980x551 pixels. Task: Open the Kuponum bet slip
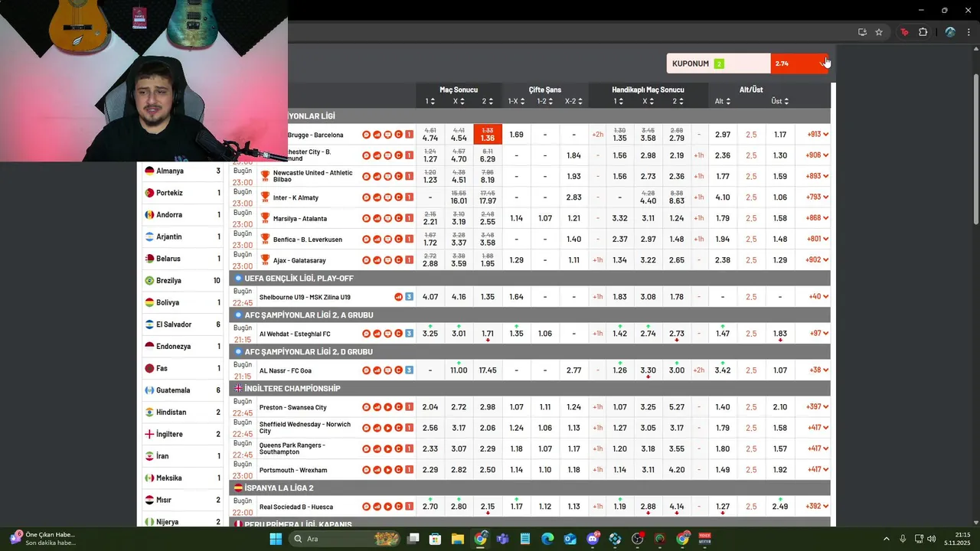[718, 64]
